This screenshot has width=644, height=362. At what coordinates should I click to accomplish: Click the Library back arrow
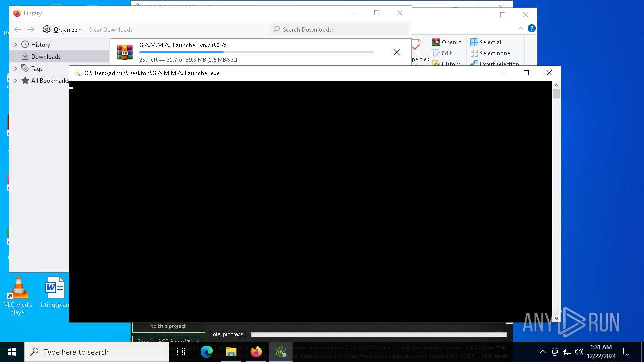[18, 30]
